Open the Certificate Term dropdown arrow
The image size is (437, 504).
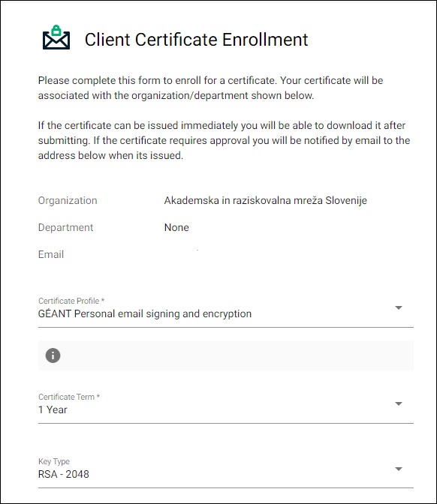coord(399,404)
